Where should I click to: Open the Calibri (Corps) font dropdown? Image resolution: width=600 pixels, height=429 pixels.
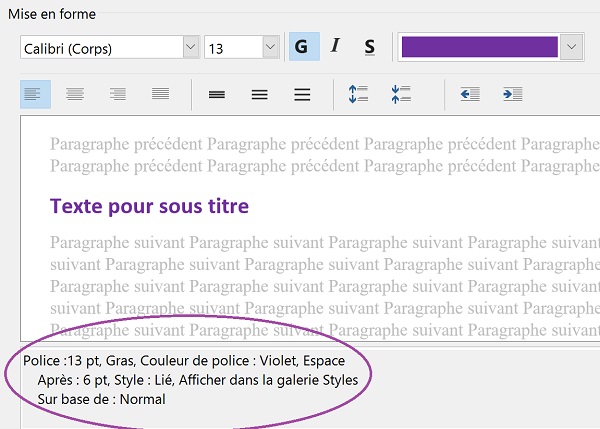click(191, 47)
